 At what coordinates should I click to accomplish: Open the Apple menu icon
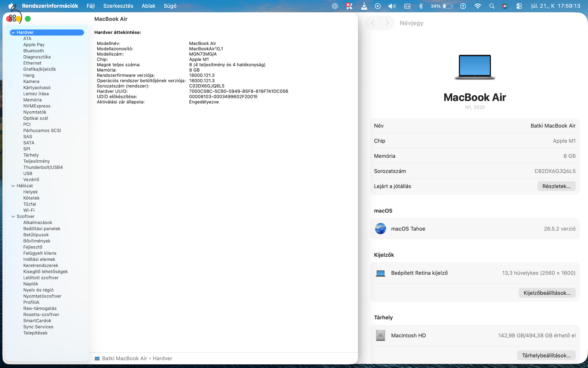pyautogui.click(x=12, y=6)
